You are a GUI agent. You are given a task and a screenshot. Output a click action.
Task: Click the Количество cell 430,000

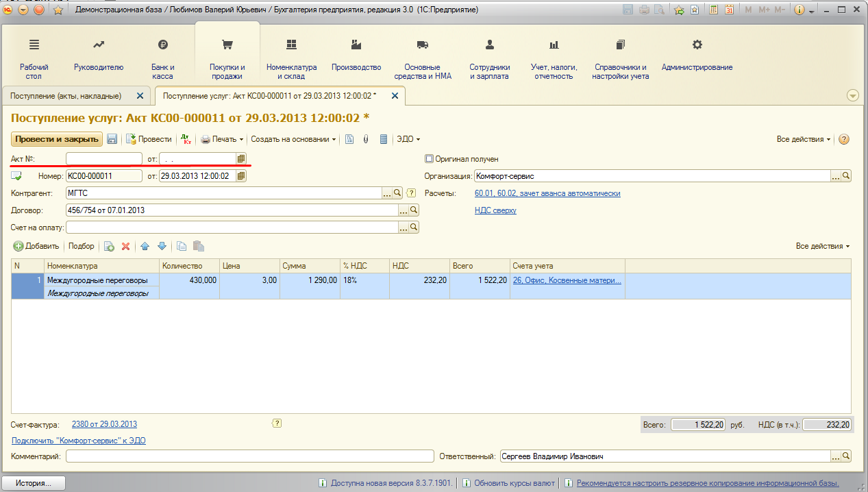[x=189, y=280]
